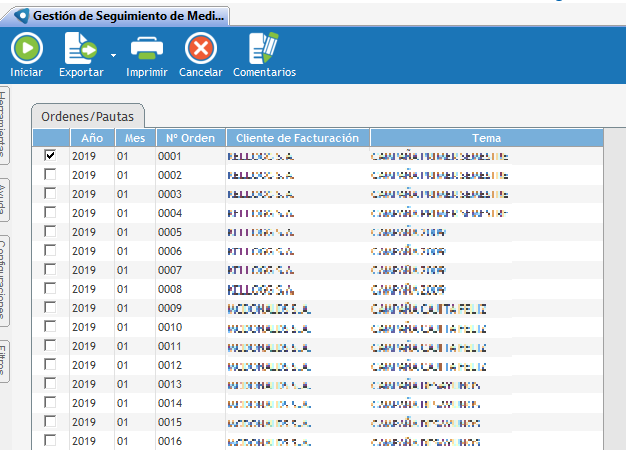Uncheck the checkbox for order 0001

(x=50, y=156)
